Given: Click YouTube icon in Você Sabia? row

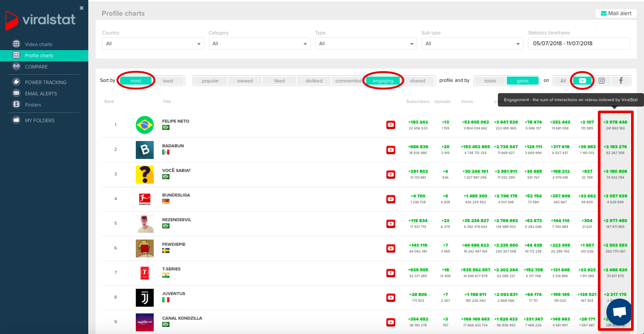Looking at the screenshot, I should click(x=391, y=174).
